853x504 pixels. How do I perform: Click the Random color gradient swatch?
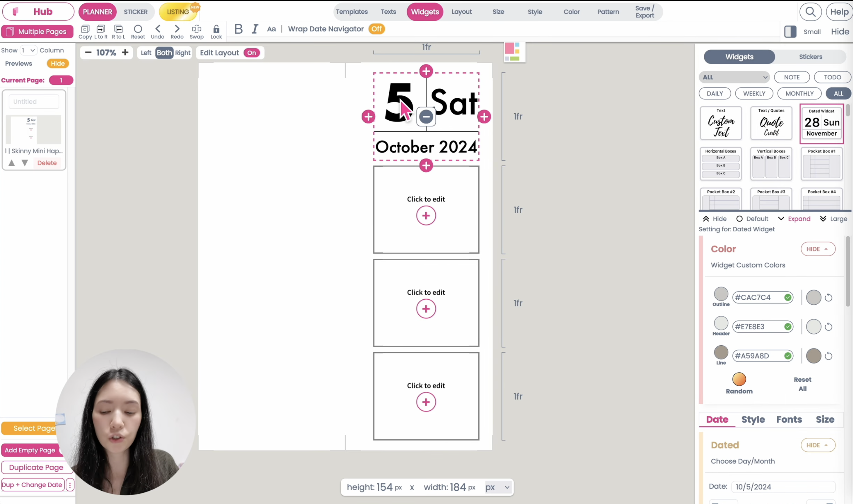point(739,379)
